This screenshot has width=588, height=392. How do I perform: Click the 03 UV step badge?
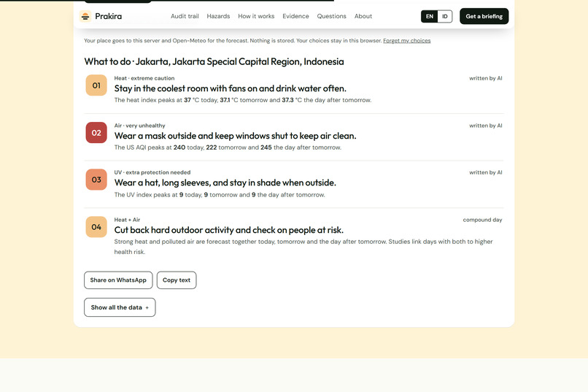point(96,180)
